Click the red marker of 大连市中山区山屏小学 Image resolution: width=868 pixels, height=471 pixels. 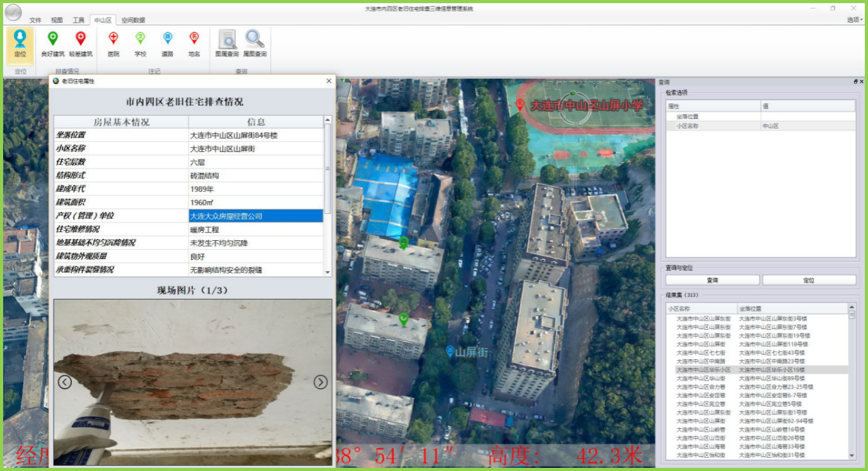pyautogui.click(x=520, y=105)
